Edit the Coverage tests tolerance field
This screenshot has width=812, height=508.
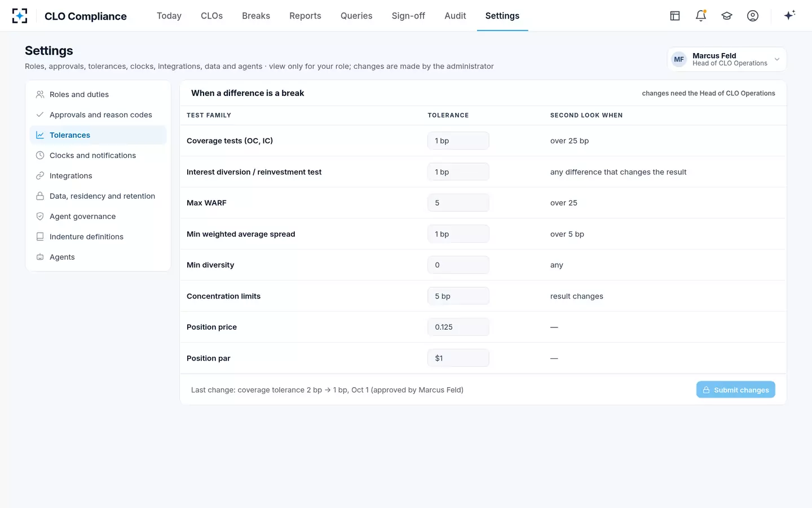pyautogui.click(x=458, y=141)
